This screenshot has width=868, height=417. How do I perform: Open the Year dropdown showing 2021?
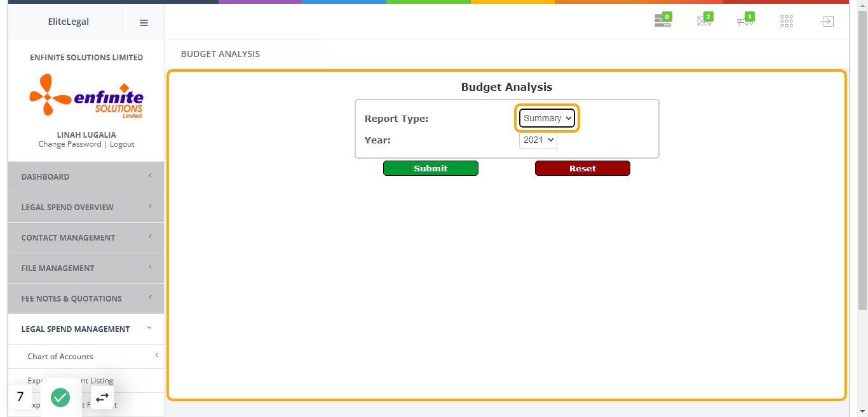538,140
